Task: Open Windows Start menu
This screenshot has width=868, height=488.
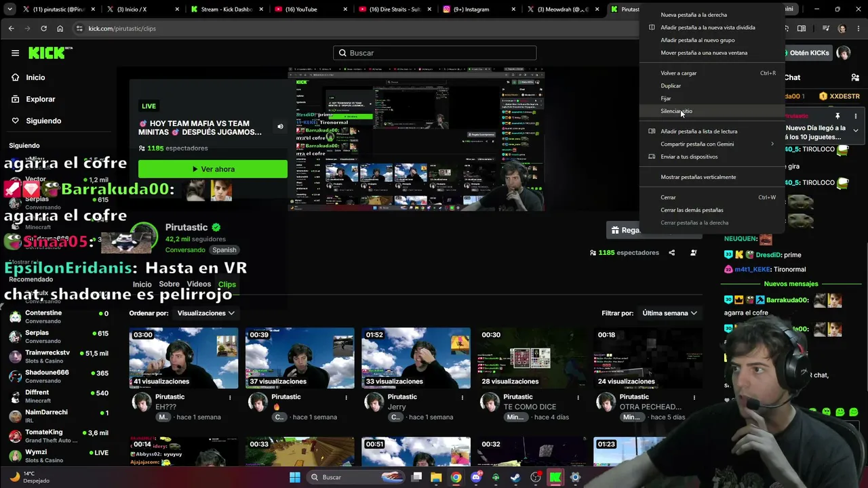Action: pyautogui.click(x=294, y=477)
